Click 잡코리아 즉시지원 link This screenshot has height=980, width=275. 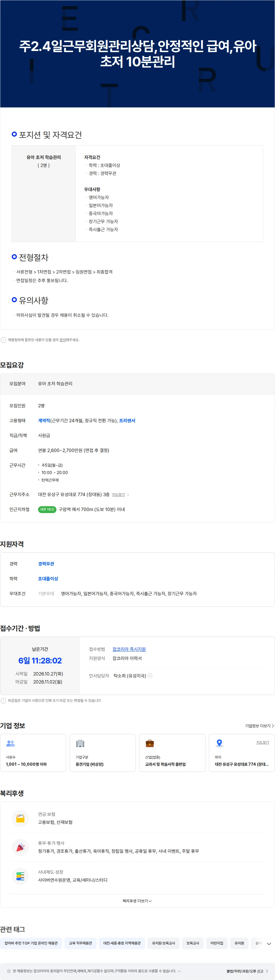129,649
